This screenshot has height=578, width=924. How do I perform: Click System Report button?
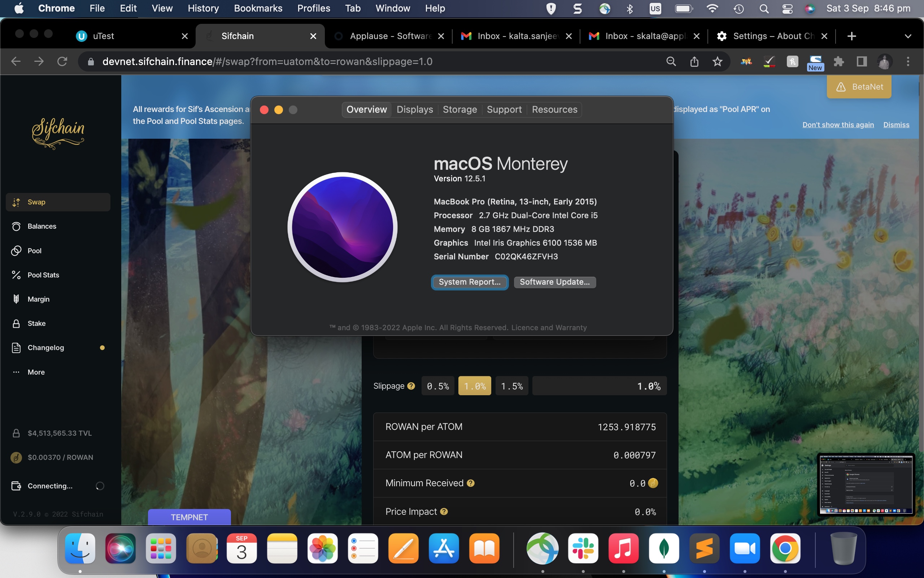click(470, 282)
